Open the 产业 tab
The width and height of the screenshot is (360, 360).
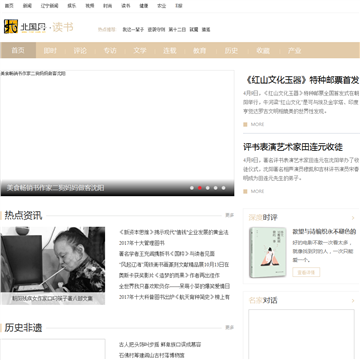click(294, 50)
